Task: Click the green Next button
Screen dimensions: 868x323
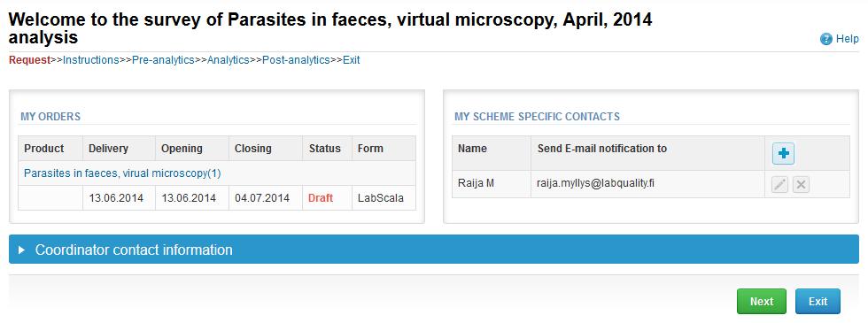Action: (x=761, y=302)
